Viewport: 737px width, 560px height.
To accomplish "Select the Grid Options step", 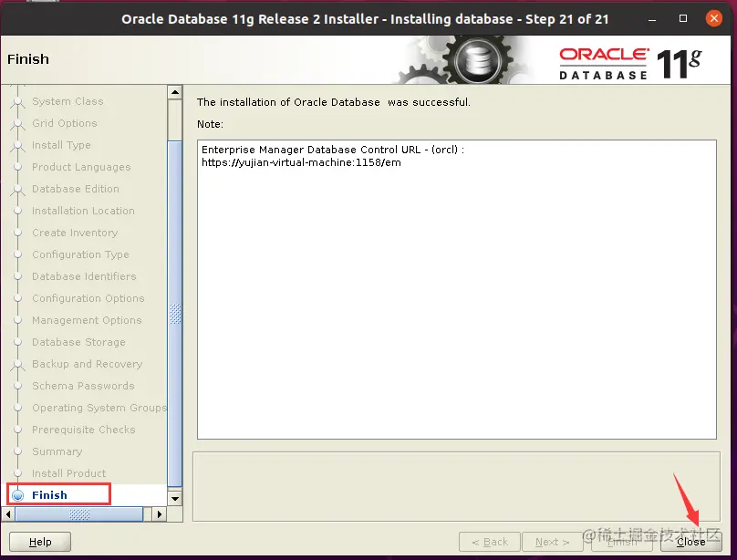I will coord(65,123).
